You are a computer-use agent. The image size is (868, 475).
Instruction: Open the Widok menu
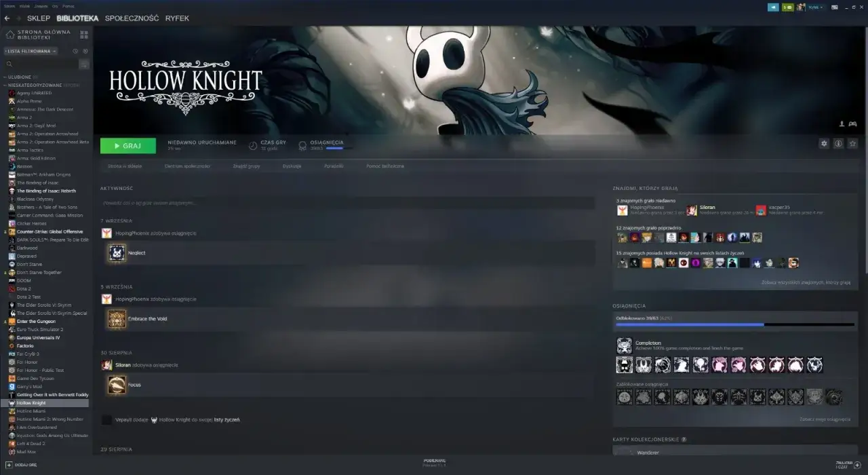tap(24, 6)
